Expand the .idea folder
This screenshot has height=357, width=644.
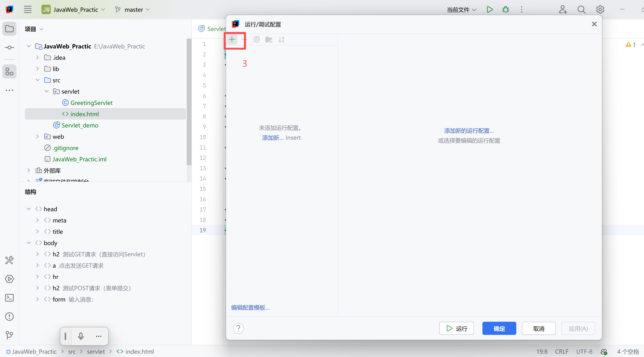(37, 57)
